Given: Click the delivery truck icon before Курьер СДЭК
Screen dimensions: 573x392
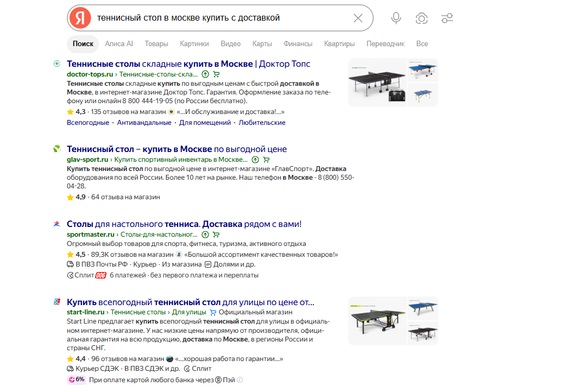Looking at the screenshot, I should pos(70,369).
